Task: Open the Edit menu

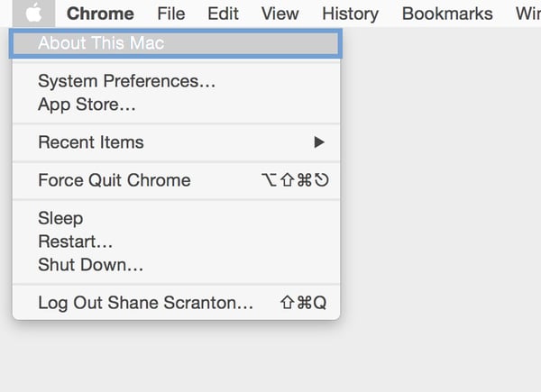Action: click(x=224, y=14)
